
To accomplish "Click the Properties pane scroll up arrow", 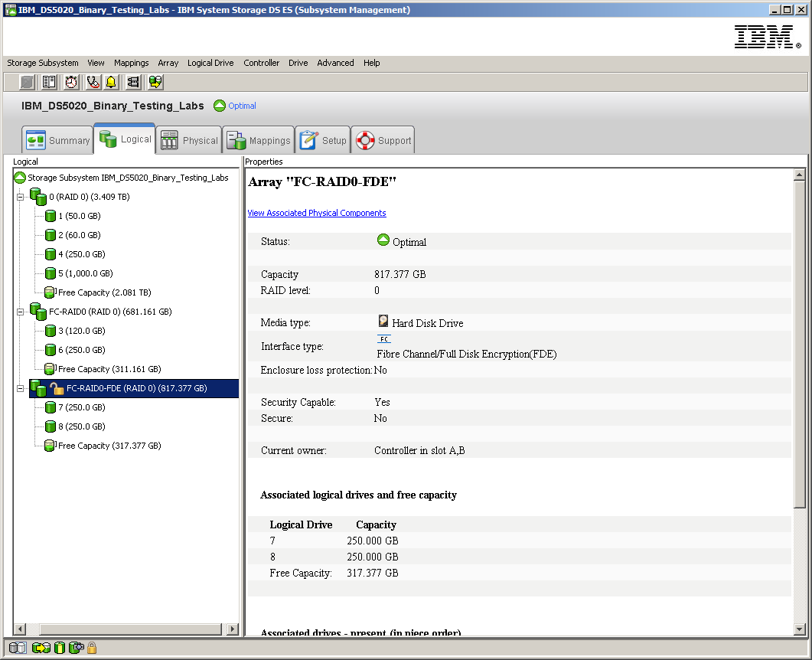I will pyautogui.click(x=799, y=175).
